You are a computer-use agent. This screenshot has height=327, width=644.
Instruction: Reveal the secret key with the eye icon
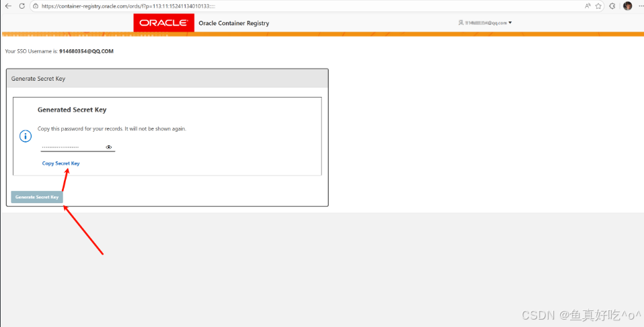[x=109, y=147]
